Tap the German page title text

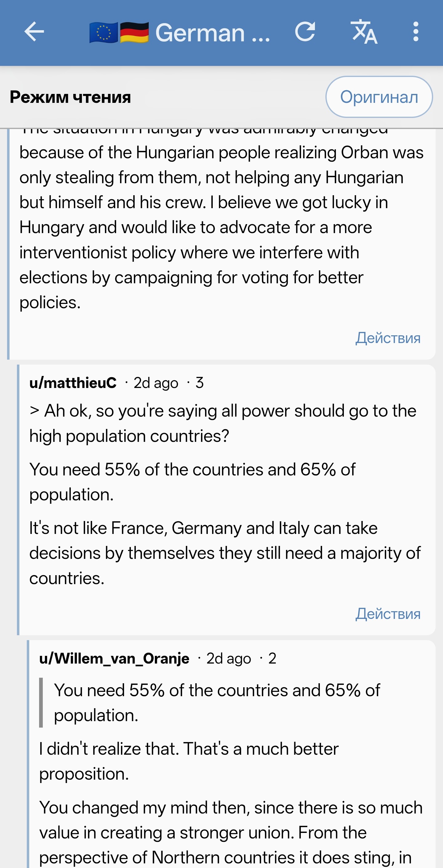212,33
